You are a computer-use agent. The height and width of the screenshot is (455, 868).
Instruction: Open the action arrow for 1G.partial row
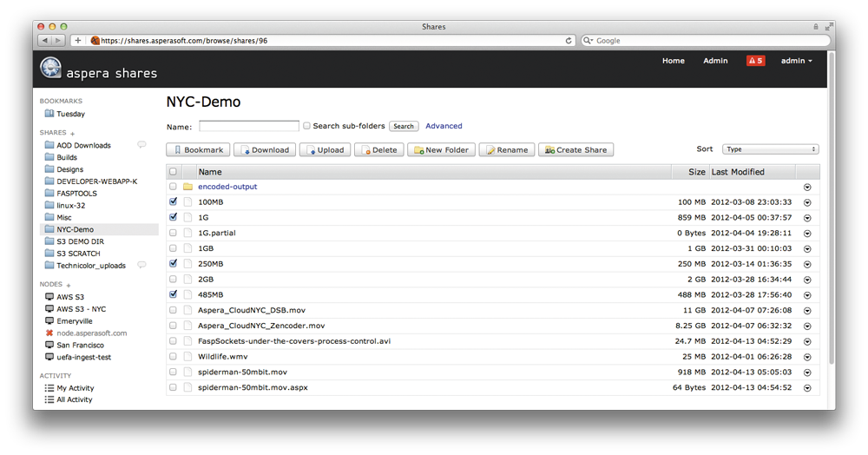click(x=807, y=234)
